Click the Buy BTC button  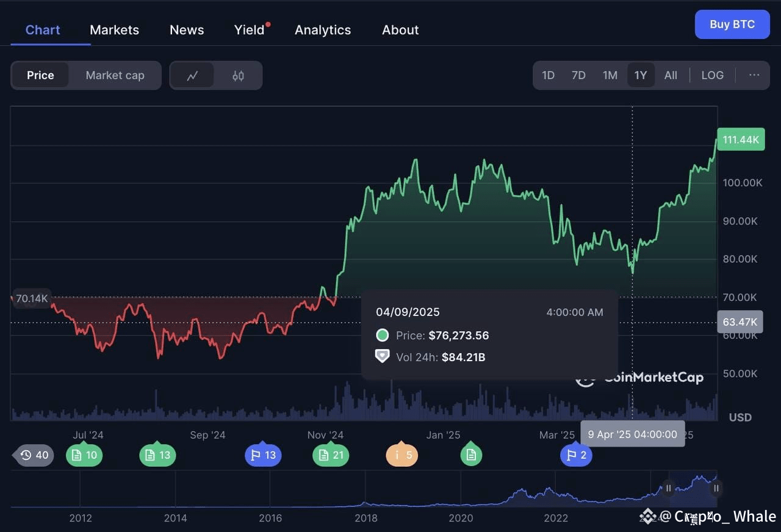tap(732, 24)
